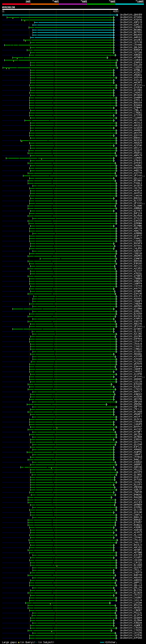Click the white query sequence bar

click(60, 10)
